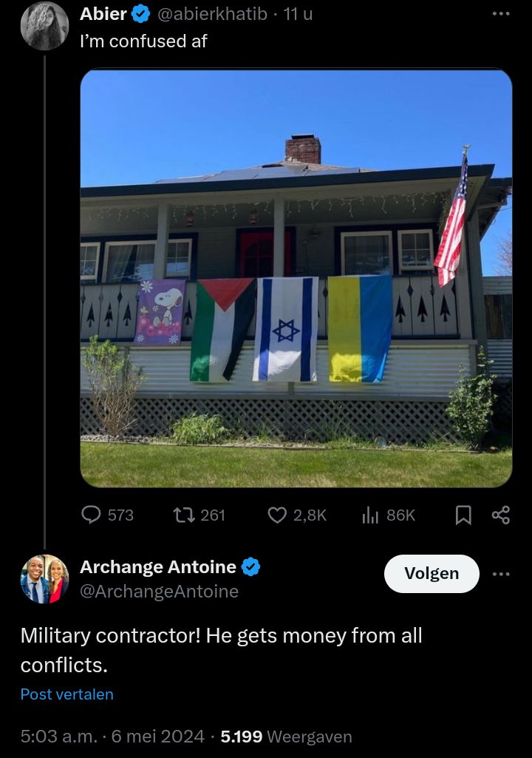Viewport: 532px width, 758px height.
Task: View analytics via the 86K bar chart icon
Action: (x=370, y=515)
